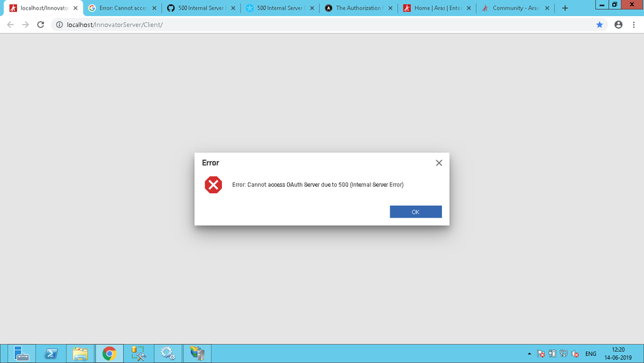Open File Explorer from the taskbar

[x=80, y=353]
